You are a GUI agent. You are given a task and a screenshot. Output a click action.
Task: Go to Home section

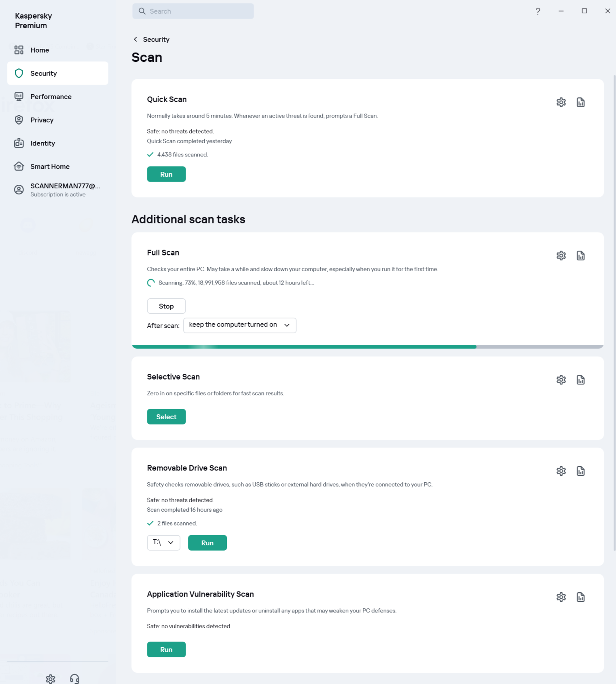[x=57, y=50]
